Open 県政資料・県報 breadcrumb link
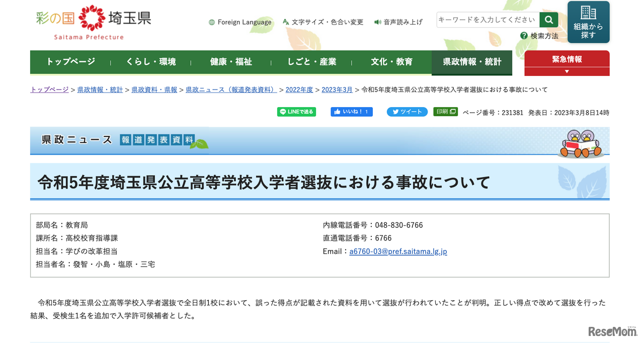The height and width of the screenshot is (343, 644). 154,90
